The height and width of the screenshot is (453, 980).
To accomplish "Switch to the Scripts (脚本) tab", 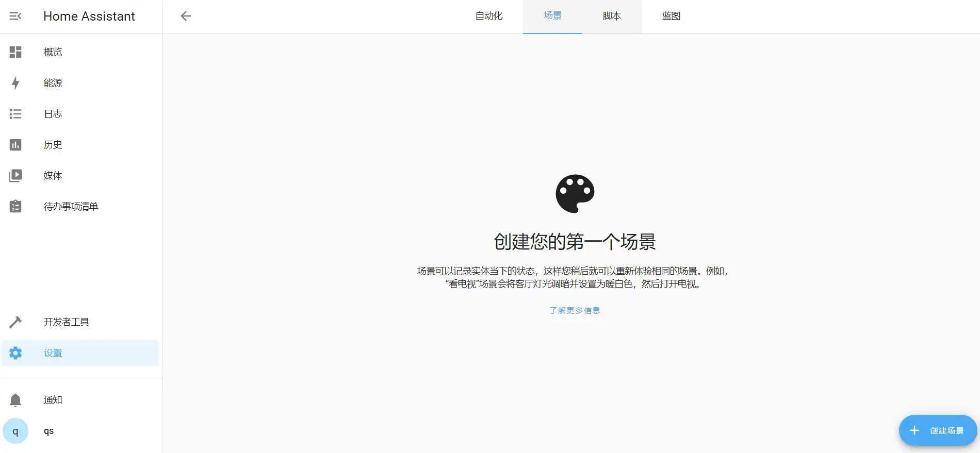I will (x=612, y=16).
